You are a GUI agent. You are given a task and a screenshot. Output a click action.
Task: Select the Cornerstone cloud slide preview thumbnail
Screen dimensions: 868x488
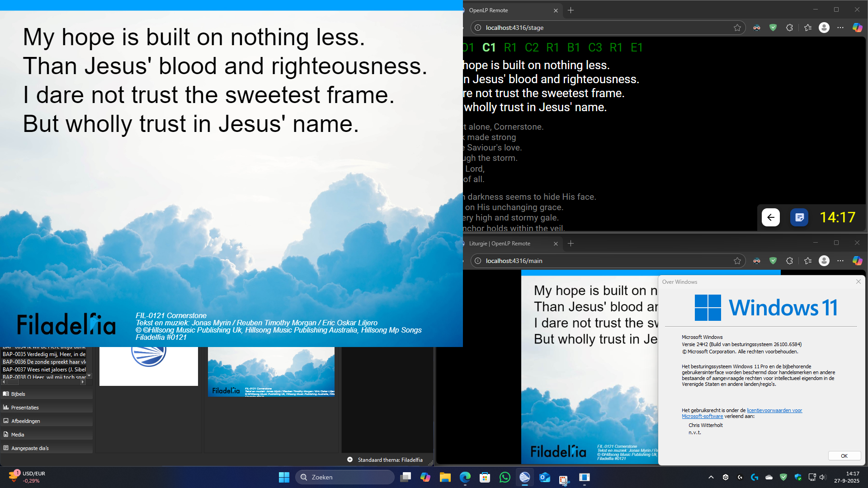click(x=271, y=371)
